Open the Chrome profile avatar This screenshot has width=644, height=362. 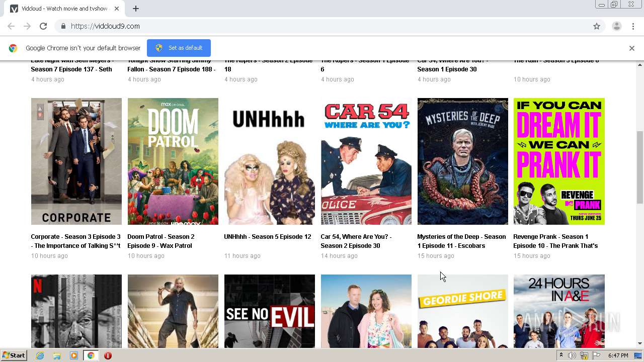pos(616,26)
